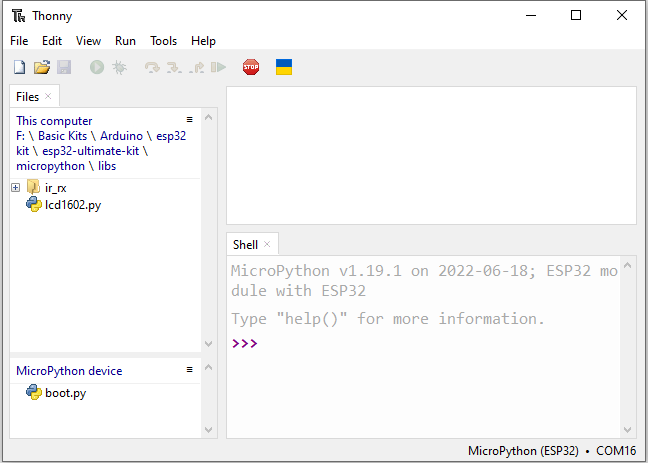Select the boot.py file on device

66,393
